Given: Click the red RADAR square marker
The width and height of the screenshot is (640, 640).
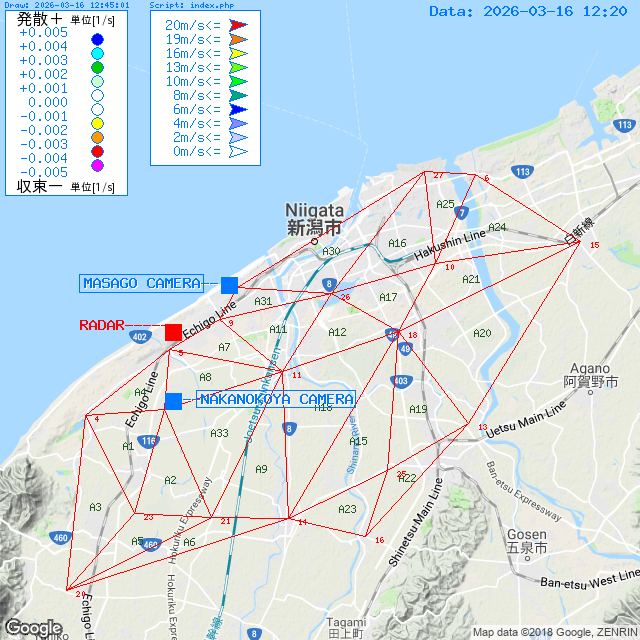Looking at the screenshot, I should pyautogui.click(x=173, y=332).
